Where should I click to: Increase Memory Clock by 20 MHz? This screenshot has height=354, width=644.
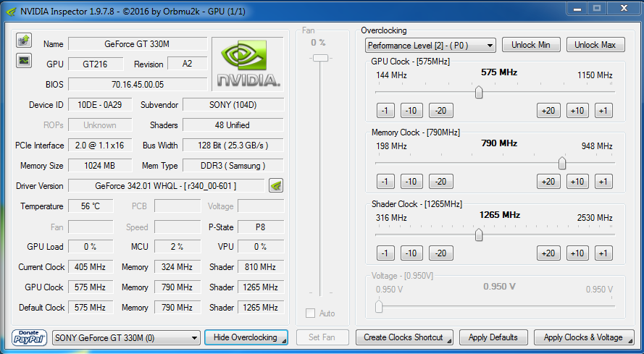(x=548, y=182)
